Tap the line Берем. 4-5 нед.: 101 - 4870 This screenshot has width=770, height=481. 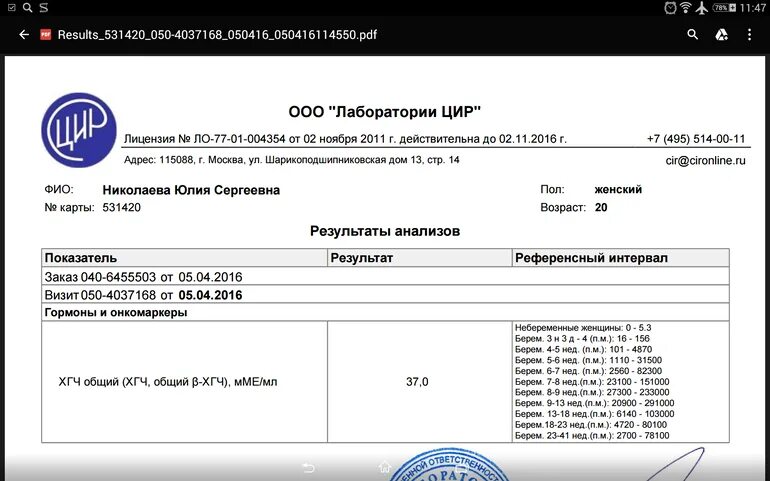click(583, 349)
